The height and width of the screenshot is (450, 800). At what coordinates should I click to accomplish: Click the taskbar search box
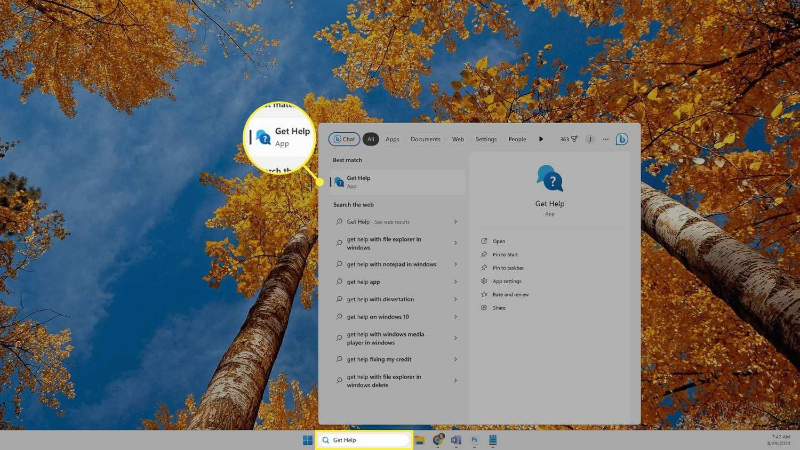[364, 440]
